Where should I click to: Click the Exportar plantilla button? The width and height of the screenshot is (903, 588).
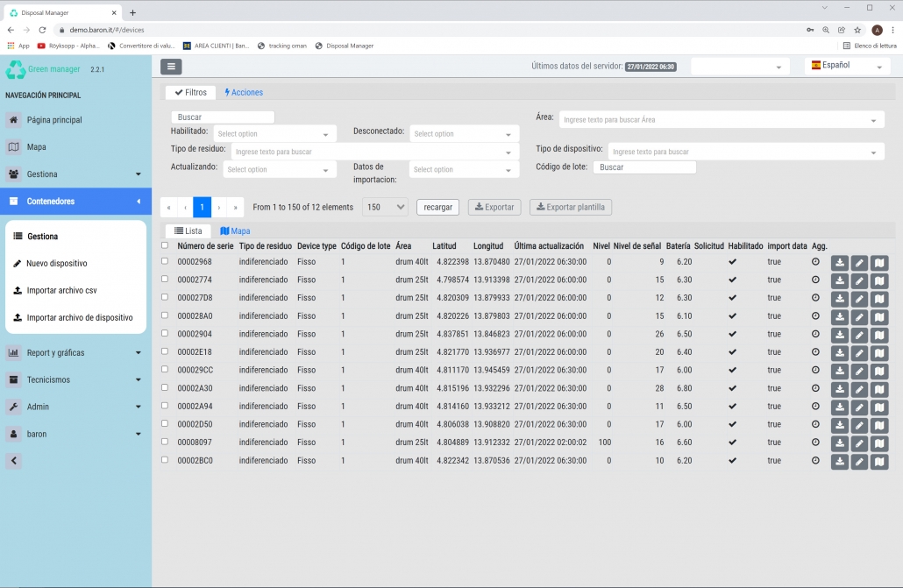[570, 208]
